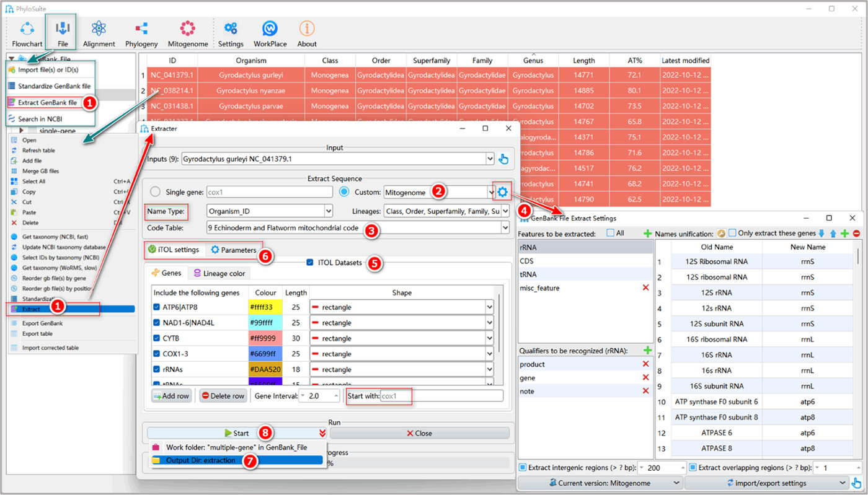Toggle Extract overlapping regions checkbox

[x=693, y=467]
